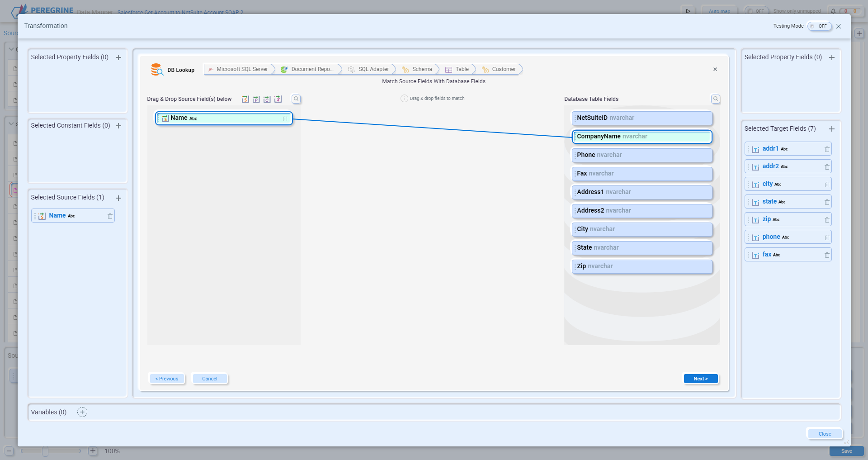The width and height of the screenshot is (868, 460).
Task: Click the DB Lookup database icon
Action: (x=157, y=70)
